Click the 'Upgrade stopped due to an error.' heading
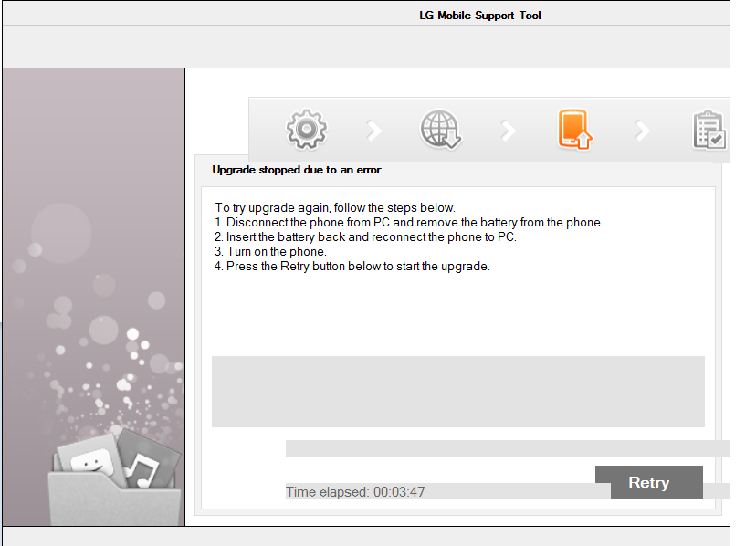Image resolution: width=756 pixels, height=546 pixels. pos(298,170)
